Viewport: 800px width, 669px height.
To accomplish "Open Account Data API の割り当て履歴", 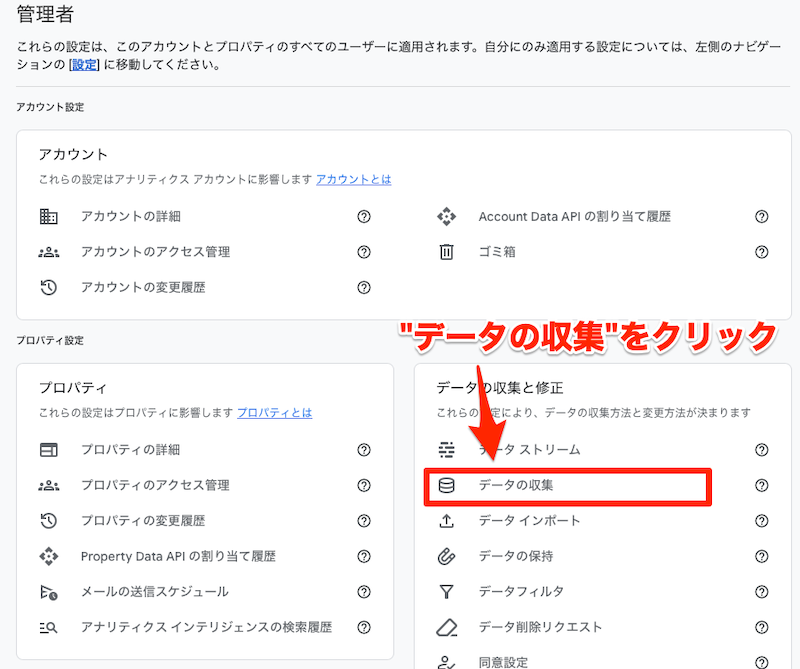I will pyautogui.click(x=574, y=216).
